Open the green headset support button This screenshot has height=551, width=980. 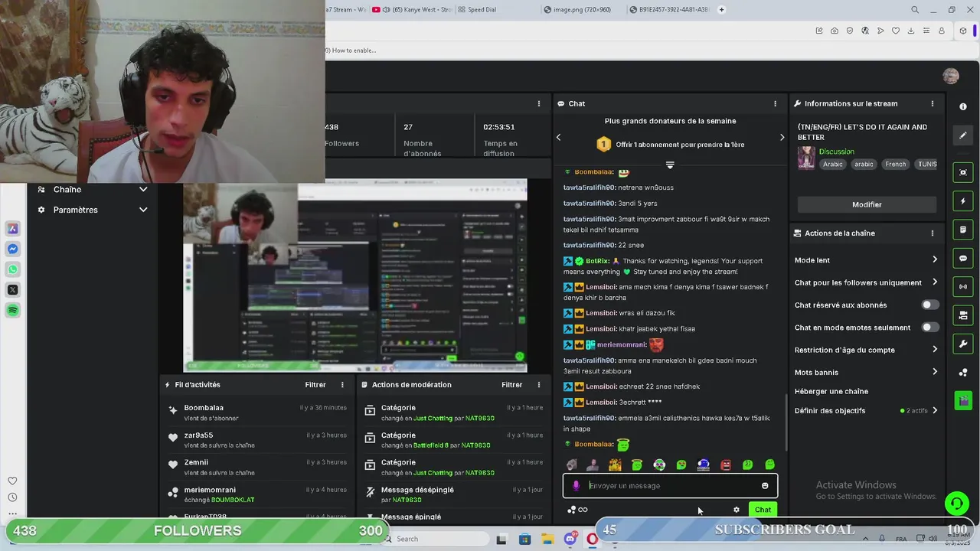click(x=956, y=503)
